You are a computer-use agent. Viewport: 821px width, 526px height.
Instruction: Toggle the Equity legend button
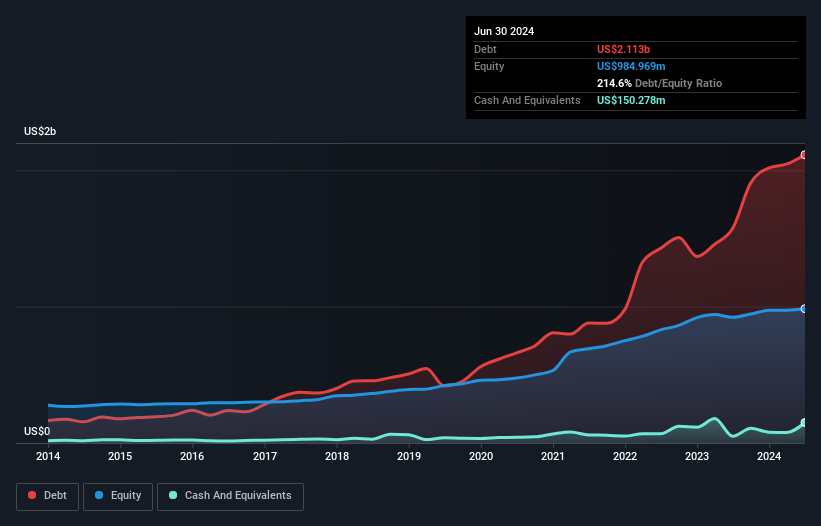click(118, 496)
